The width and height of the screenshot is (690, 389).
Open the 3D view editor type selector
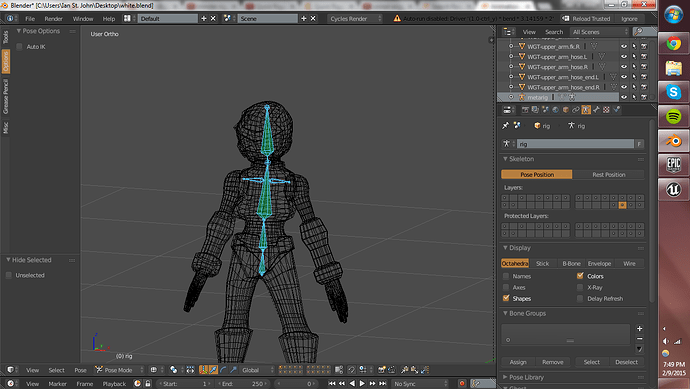[x=12, y=370]
